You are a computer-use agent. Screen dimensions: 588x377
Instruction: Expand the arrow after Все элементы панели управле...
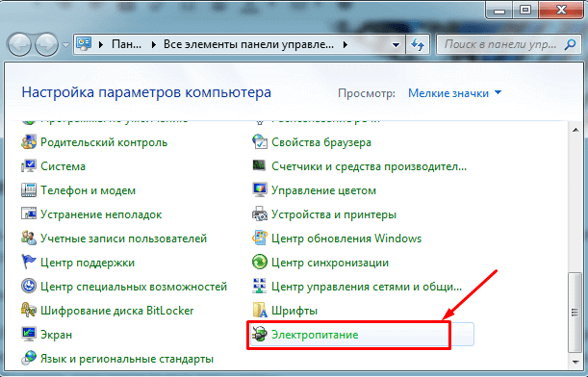coord(345,45)
